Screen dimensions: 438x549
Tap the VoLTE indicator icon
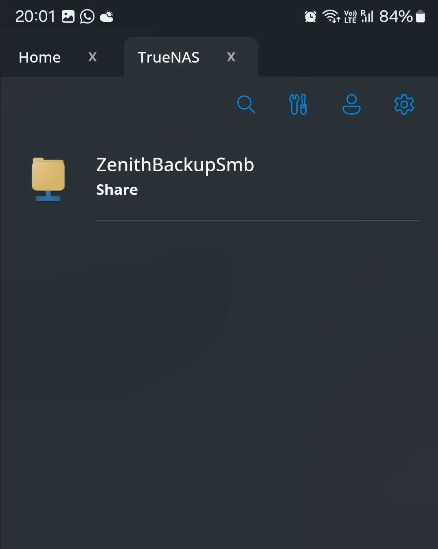[350, 16]
